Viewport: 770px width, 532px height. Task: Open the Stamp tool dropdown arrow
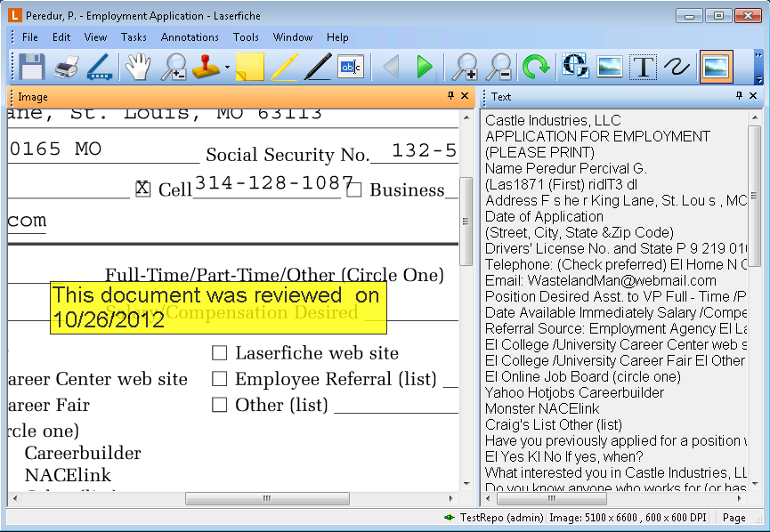pos(227,67)
